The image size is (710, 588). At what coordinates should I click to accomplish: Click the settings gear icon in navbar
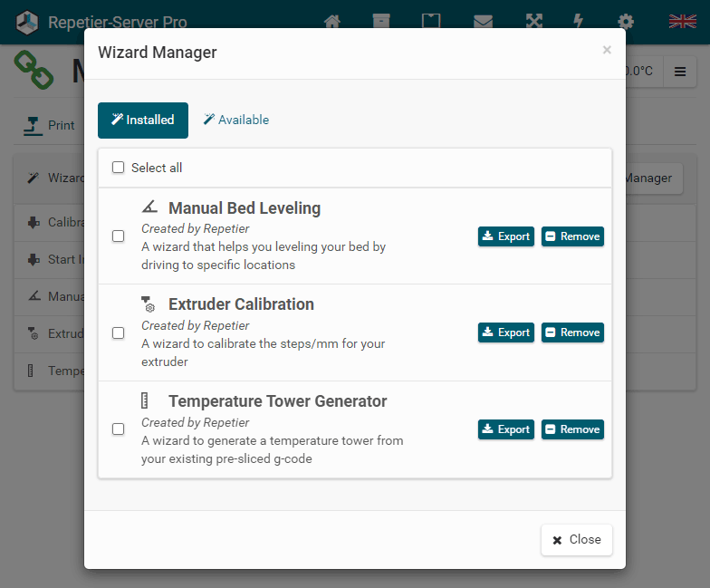tap(626, 22)
